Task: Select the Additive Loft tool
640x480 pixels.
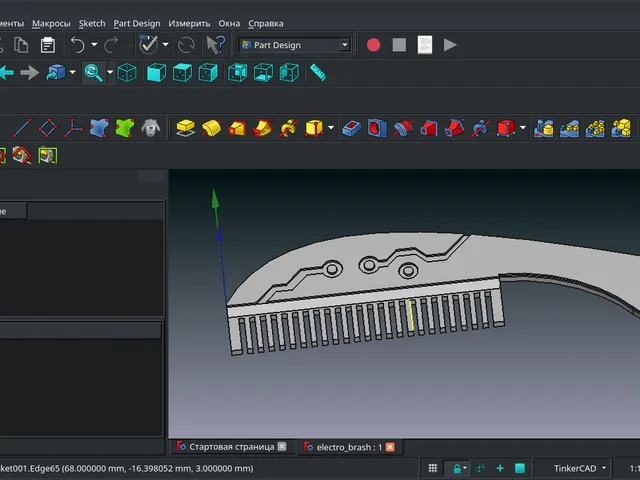Action: point(237,128)
